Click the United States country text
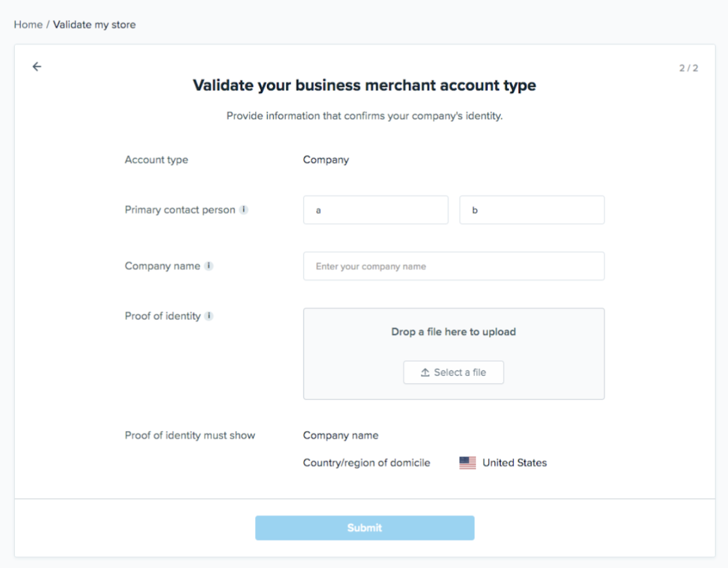The height and width of the screenshot is (568, 728). pos(514,463)
